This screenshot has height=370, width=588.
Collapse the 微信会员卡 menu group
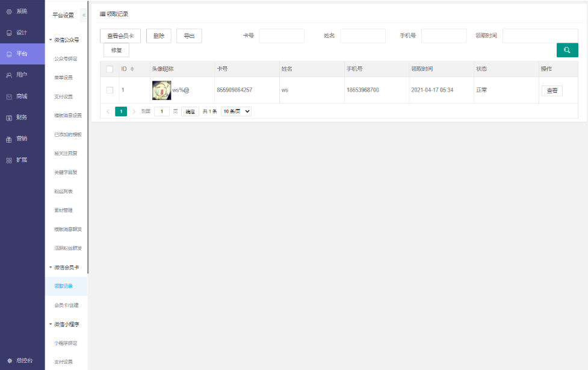coord(51,268)
